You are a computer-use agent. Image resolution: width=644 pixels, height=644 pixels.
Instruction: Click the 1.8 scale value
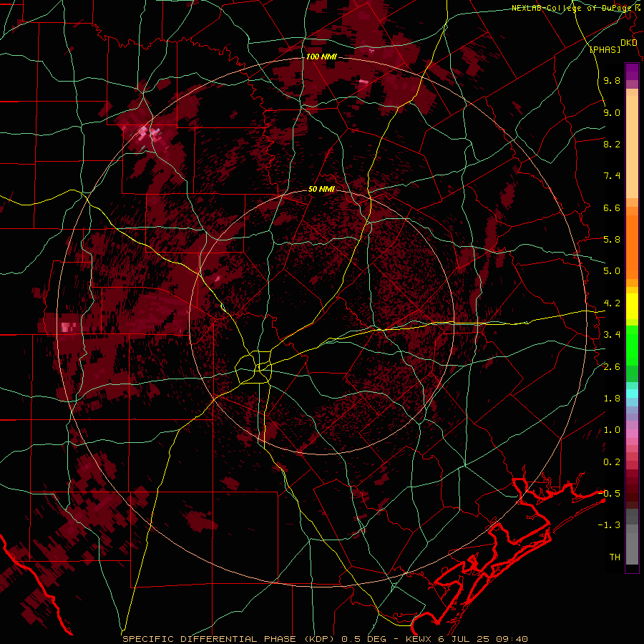click(x=612, y=399)
